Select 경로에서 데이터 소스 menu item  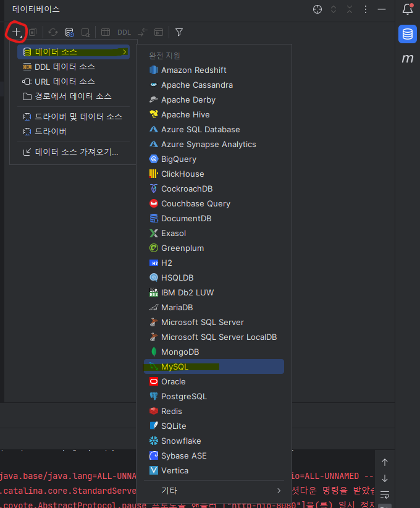tap(73, 96)
